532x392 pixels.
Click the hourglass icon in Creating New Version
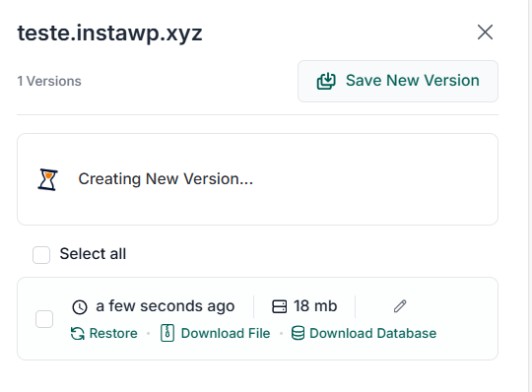47,179
